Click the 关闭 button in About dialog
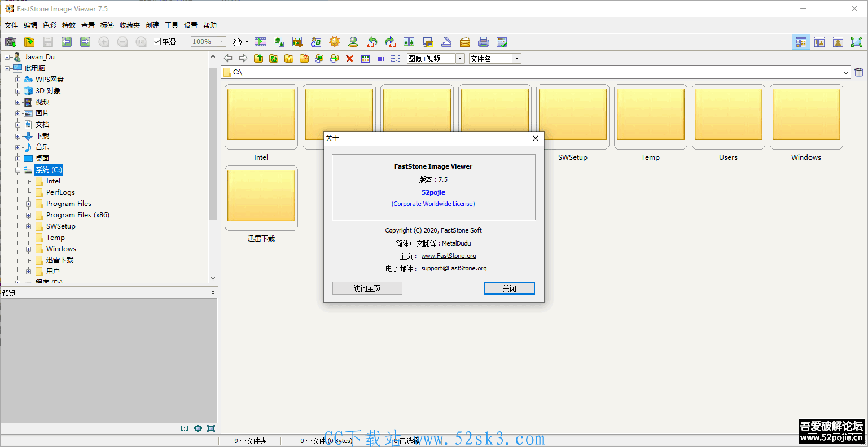This screenshot has height=447, width=868. click(x=510, y=288)
